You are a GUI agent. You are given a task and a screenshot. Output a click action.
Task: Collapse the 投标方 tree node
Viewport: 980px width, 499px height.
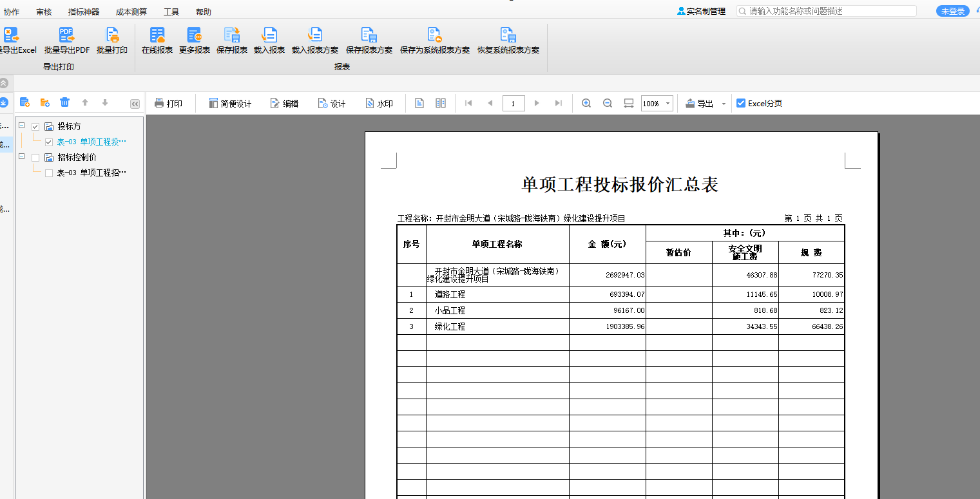pyautogui.click(x=22, y=126)
